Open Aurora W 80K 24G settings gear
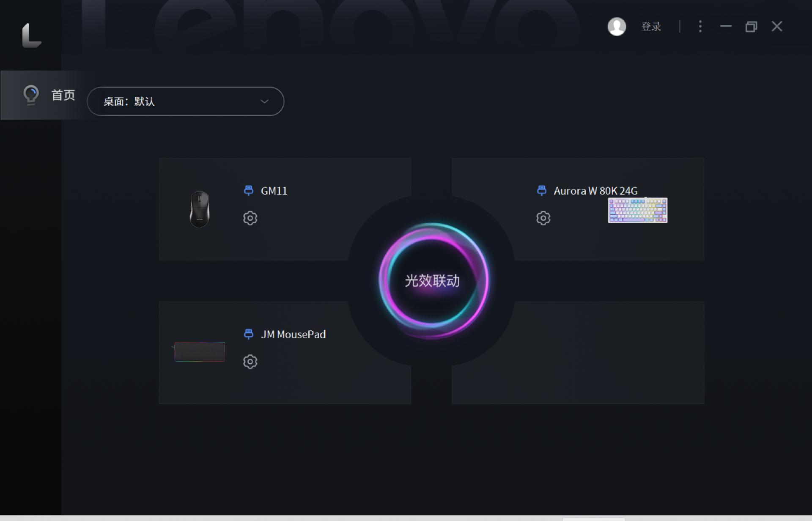The width and height of the screenshot is (812, 521). (x=543, y=218)
